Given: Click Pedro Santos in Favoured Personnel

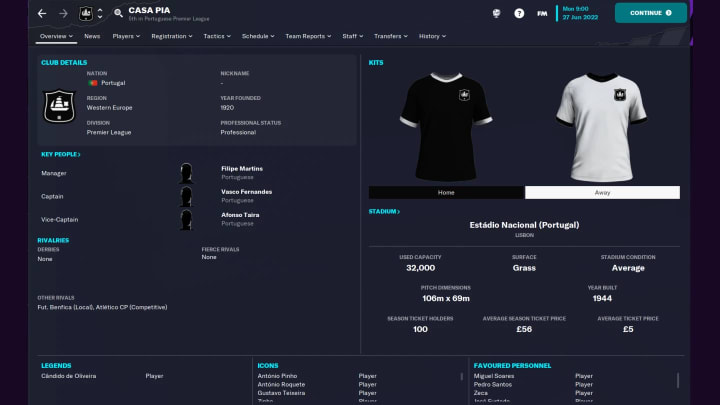Looking at the screenshot, I should [x=493, y=384].
